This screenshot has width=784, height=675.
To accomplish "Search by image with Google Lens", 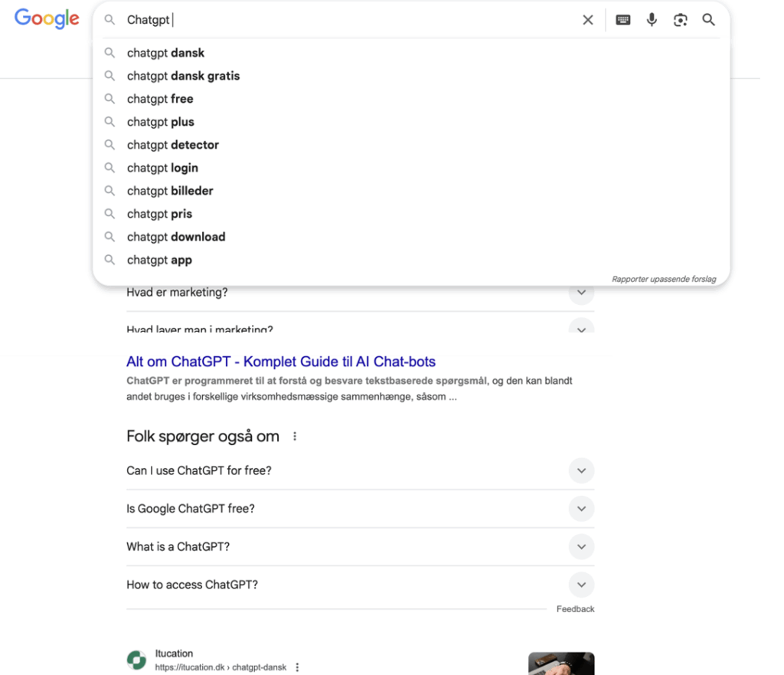I will 680,20.
